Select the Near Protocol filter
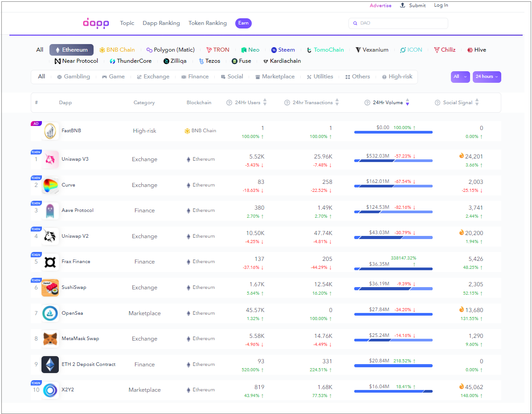 click(76, 61)
